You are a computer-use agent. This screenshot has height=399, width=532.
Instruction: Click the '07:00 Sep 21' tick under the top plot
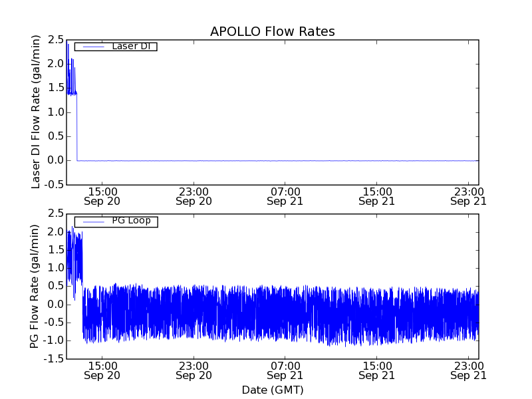(x=285, y=196)
